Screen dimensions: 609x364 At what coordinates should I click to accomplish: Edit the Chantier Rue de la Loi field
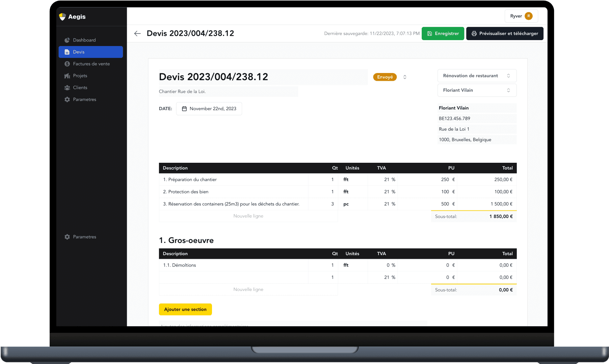228,91
